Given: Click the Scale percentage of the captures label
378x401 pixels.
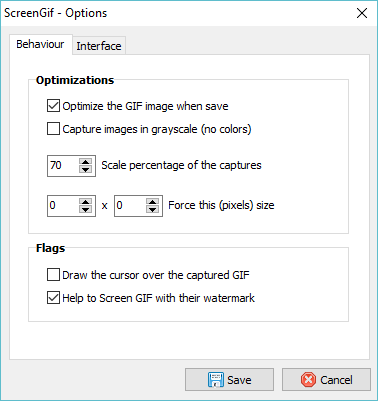Looking at the screenshot, I should [181, 165].
